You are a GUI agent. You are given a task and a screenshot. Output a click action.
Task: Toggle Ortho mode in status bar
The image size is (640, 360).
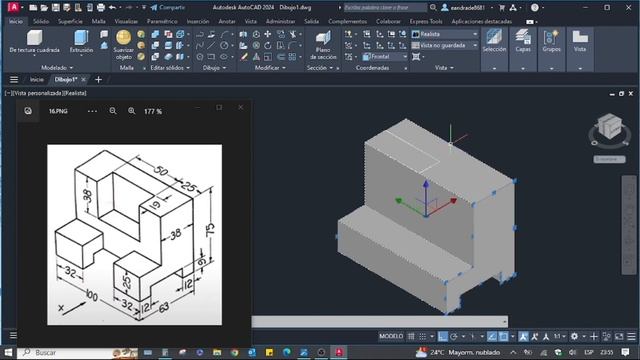[x=442, y=336]
